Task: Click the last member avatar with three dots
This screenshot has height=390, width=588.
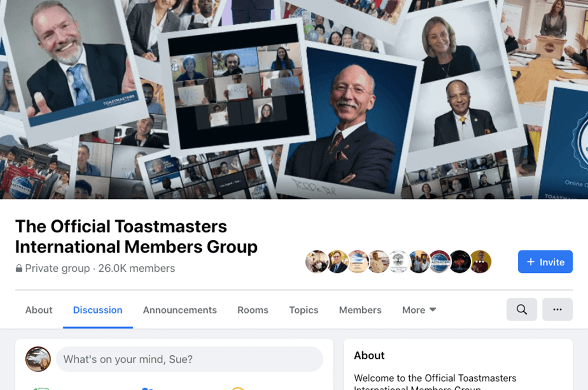Action: click(x=480, y=261)
